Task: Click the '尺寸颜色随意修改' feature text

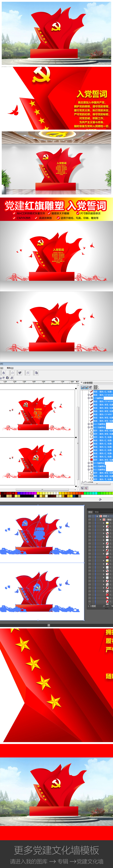Action: pos(90,213)
